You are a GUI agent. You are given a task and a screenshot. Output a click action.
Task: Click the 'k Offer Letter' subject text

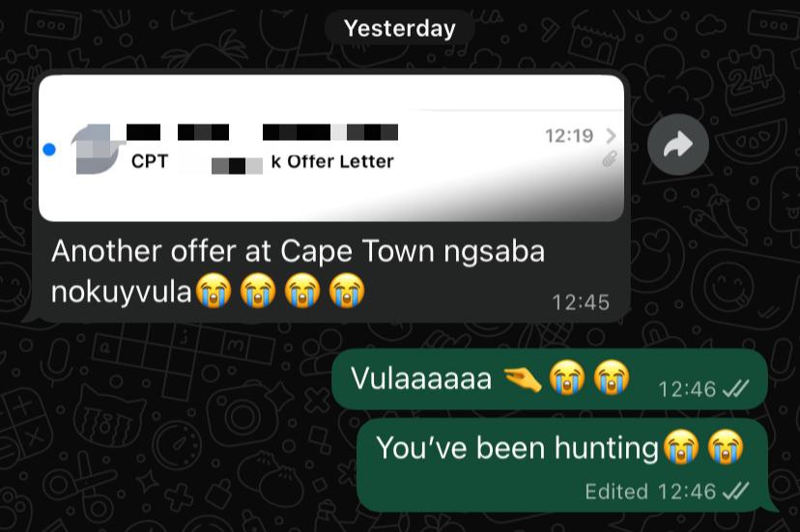pyautogui.click(x=332, y=161)
